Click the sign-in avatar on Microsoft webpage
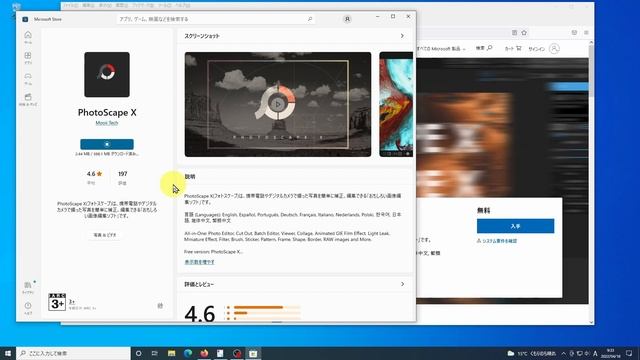 click(x=554, y=49)
